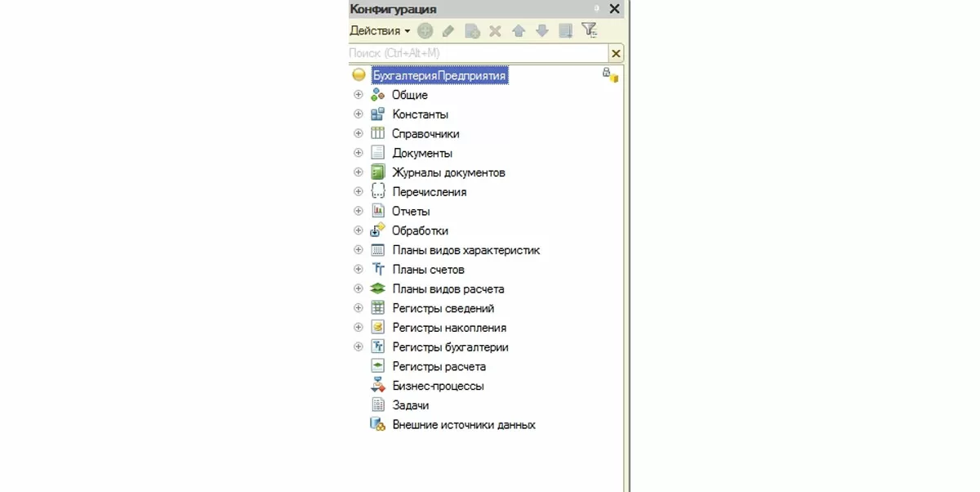The image size is (980, 492).
Task: Clear the search field with its X button
Action: click(616, 53)
